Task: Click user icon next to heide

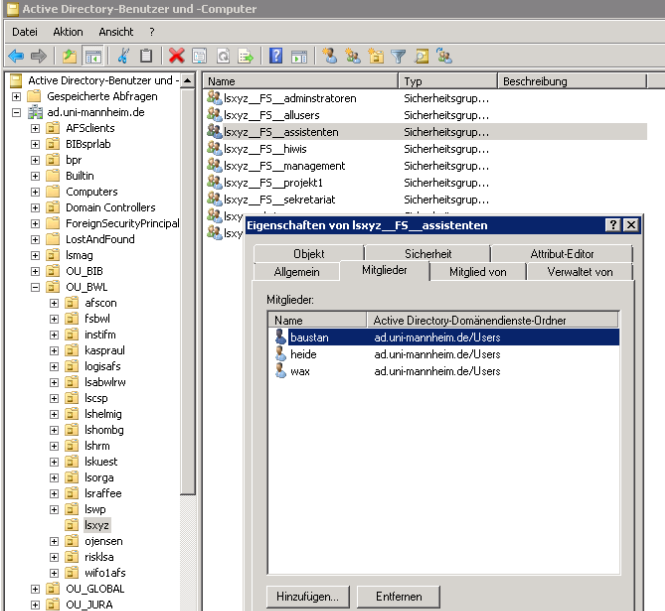Action: (x=280, y=354)
